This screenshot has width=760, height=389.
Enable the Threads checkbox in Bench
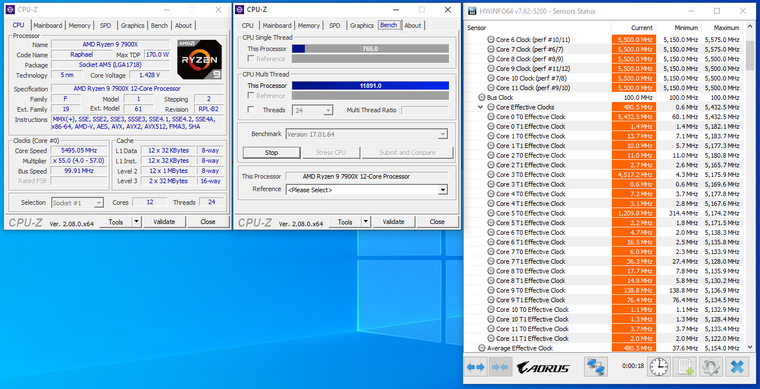pos(251,109)
